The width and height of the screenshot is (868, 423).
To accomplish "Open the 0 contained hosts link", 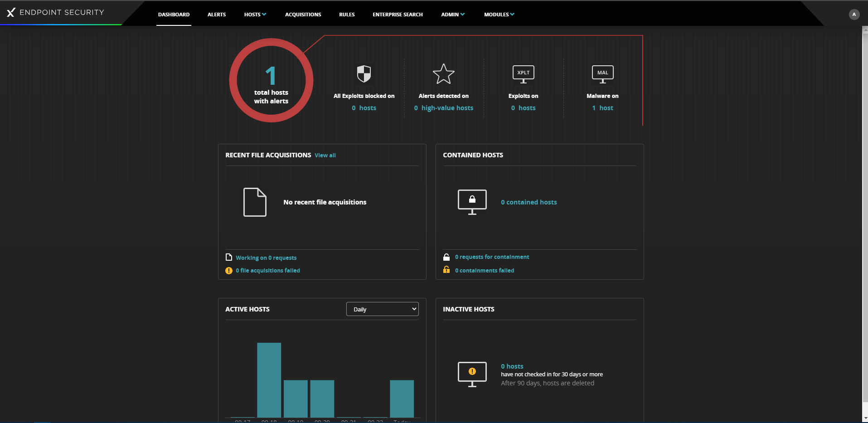I will point(529,202).
